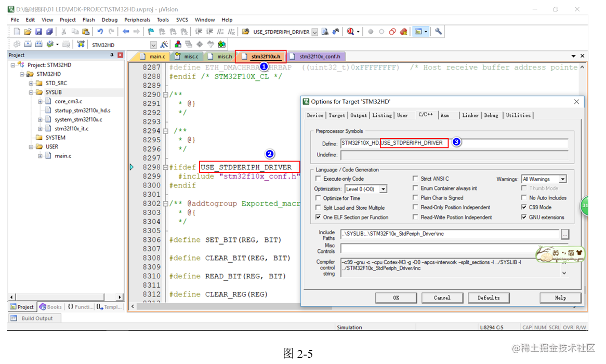Click the Manage Project Items colored blocks icon
Screen dimensions: 606x364
[x=178, y=44]
